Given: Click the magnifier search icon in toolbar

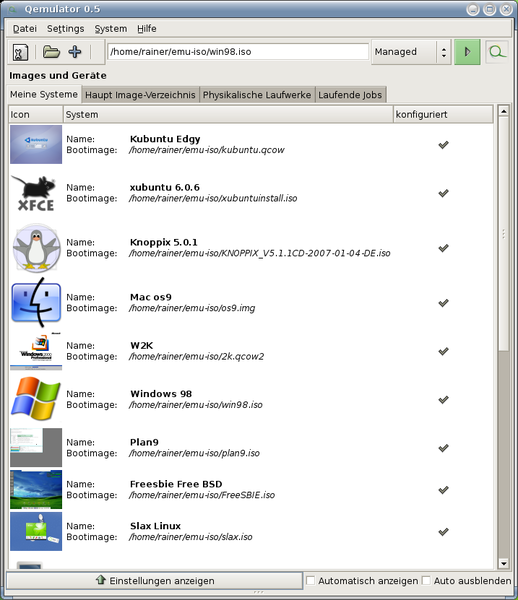Looking at the screenshot, I should tap(497, 52).
